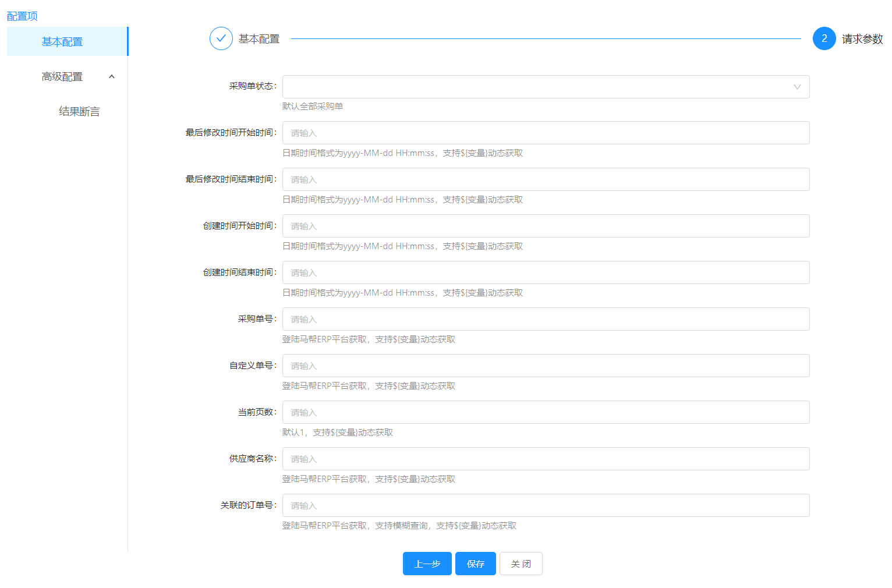Select 基本配置 in the sidebar menu

62,42
